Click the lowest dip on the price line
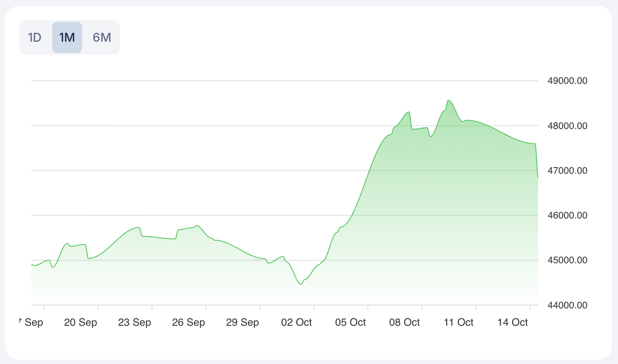 (301, 284)
